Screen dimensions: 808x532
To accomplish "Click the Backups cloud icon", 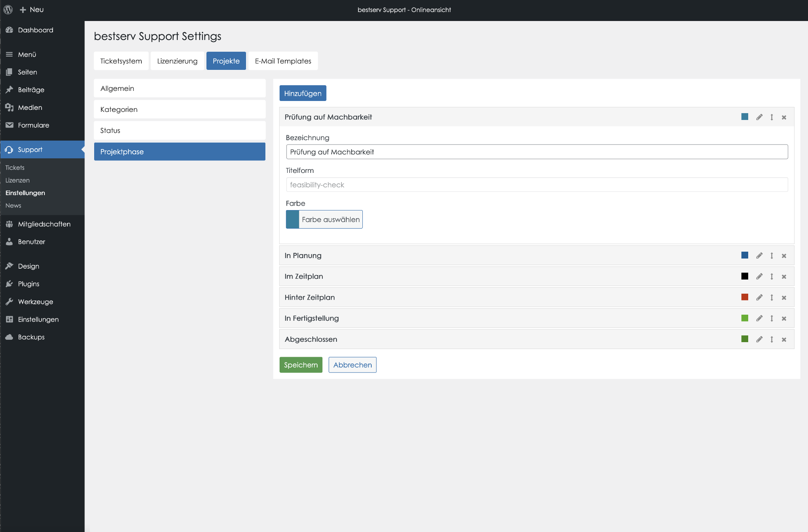I will (9, 337).
